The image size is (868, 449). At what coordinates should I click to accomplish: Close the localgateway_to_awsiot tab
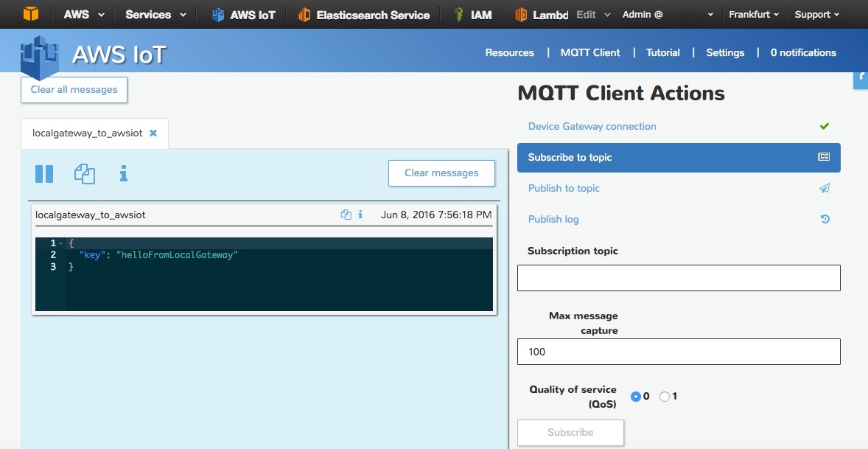pos(153,133)
